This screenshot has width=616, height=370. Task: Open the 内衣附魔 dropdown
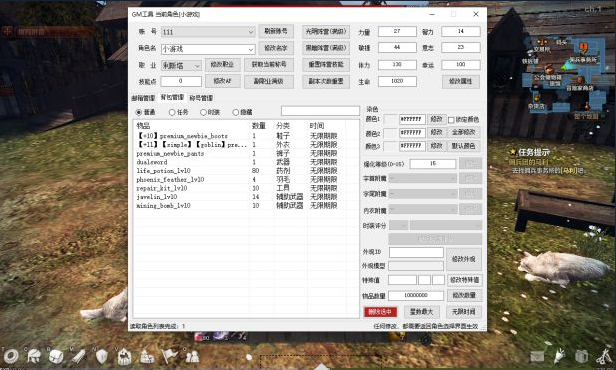click(424, 209)
